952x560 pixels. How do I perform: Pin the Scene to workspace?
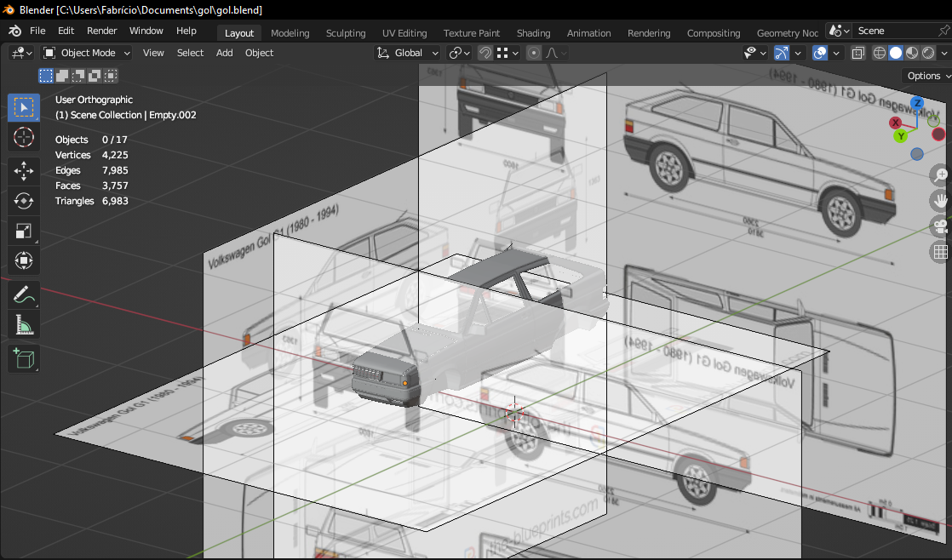[943, 31]
